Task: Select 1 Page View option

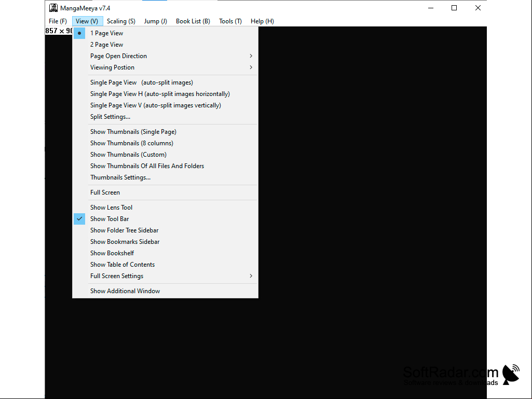Action: [165, 33]
